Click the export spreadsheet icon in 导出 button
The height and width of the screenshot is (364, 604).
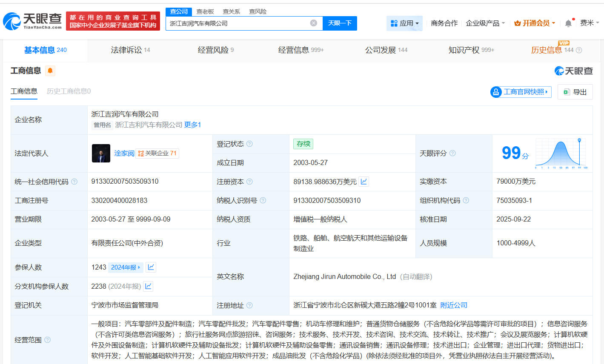pyautogui.click(x=567, y=92)
